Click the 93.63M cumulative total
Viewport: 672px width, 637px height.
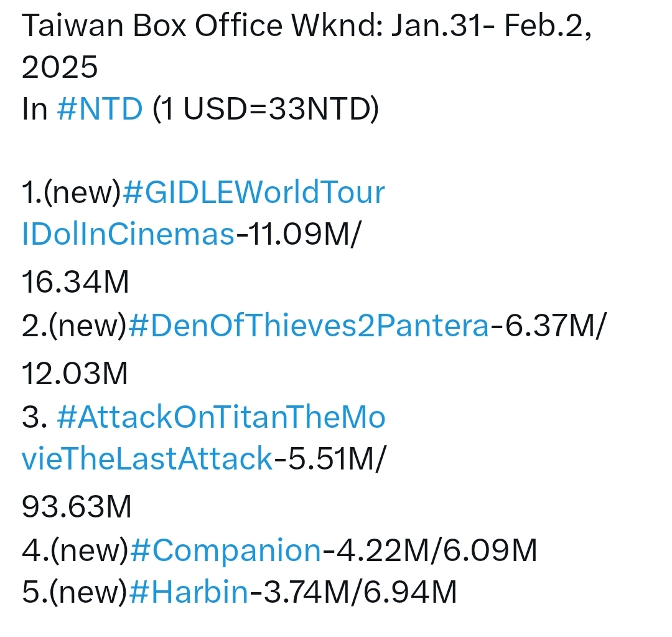pyautogui.click(x=77, y=507)
